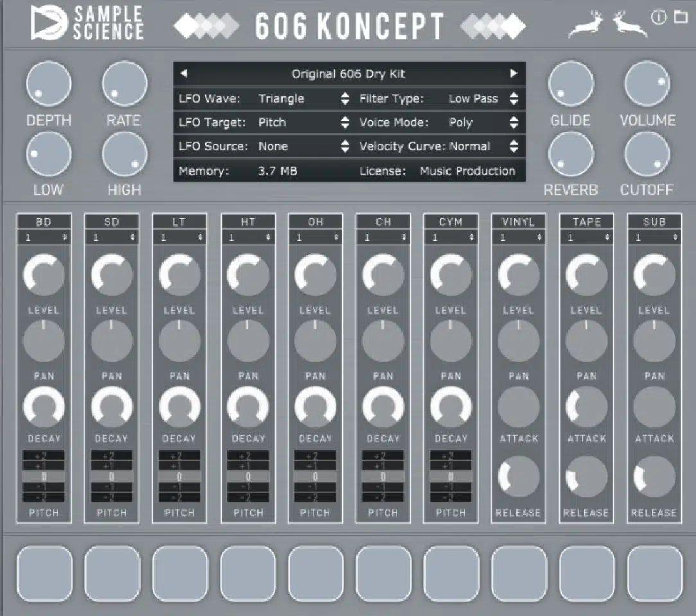The height and width of the screenshot is (616, 696).
Task: Open the CYM sample number dropdown
Action: [451, 237]
